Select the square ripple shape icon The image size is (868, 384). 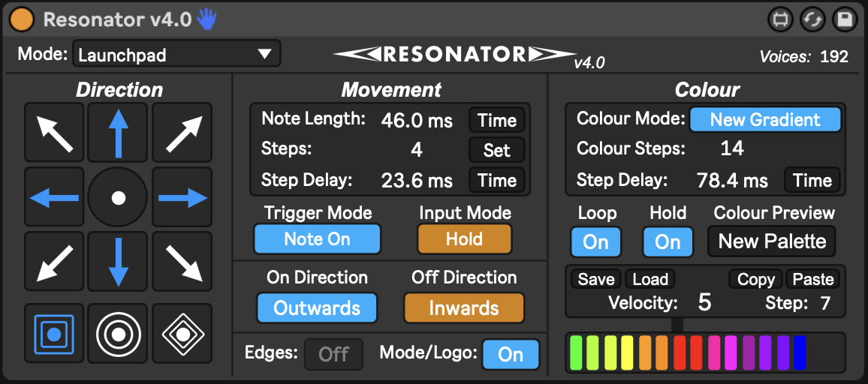coord(54,334)
